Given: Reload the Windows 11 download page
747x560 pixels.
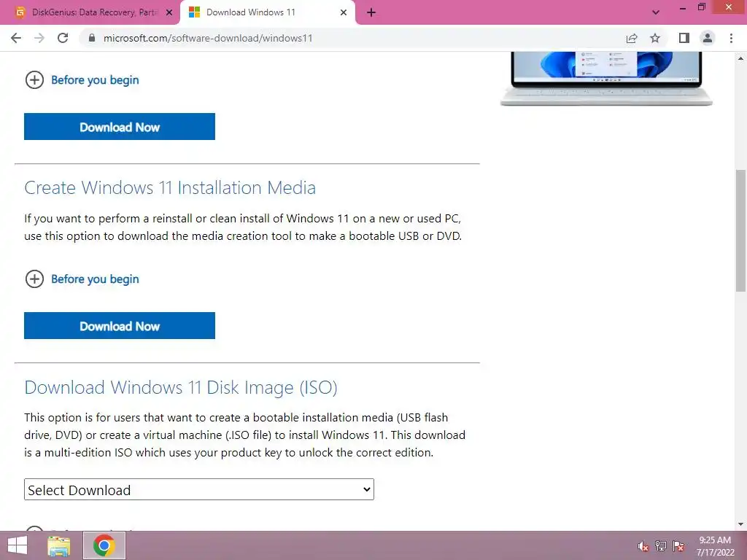Looking at the screenshot, I should (x=63, y=38).
